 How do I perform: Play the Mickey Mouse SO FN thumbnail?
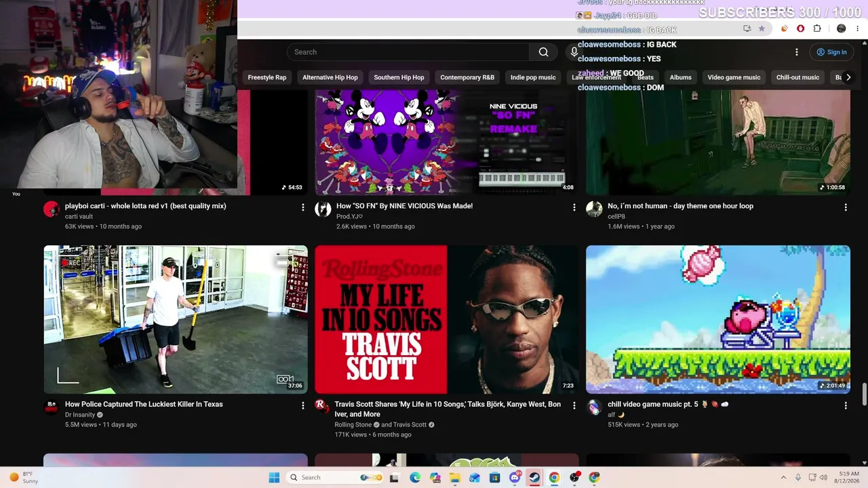447,142
